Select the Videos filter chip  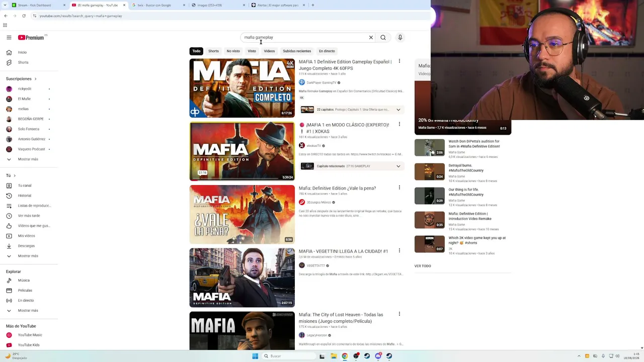269,51
